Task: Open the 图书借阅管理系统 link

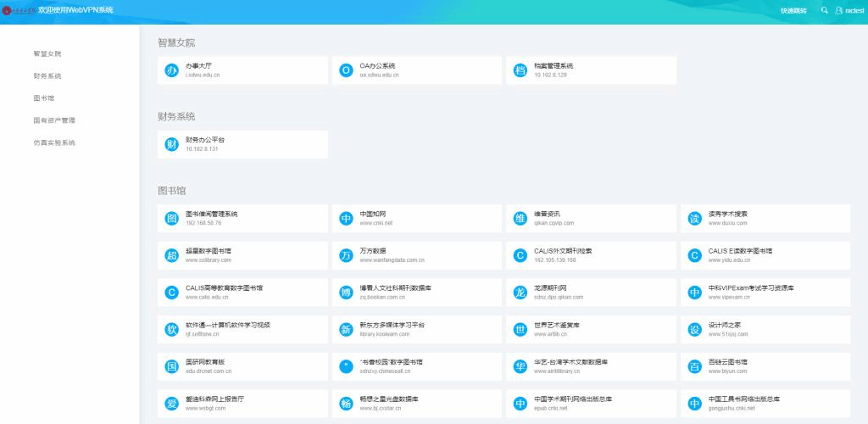Action: (x=211, y=215)
